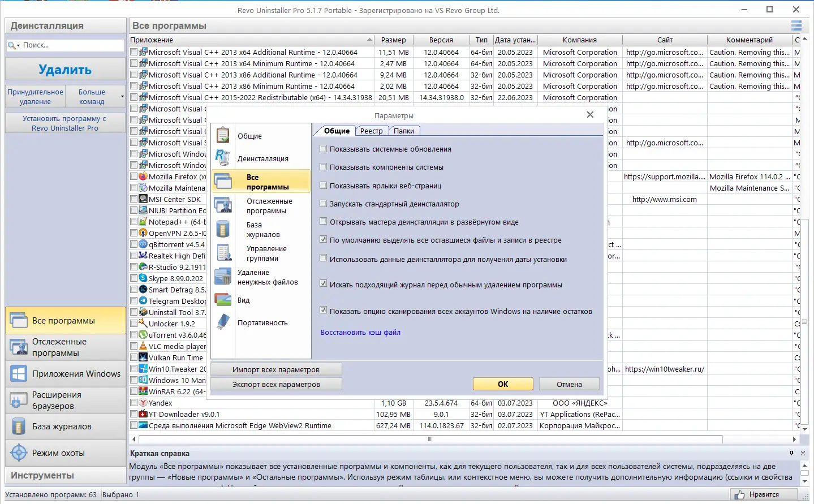Screen dimensions: 814x504
Task: Select the Деинсталляция settings icon
Action: pyautogui.click(x=223, y=158)
